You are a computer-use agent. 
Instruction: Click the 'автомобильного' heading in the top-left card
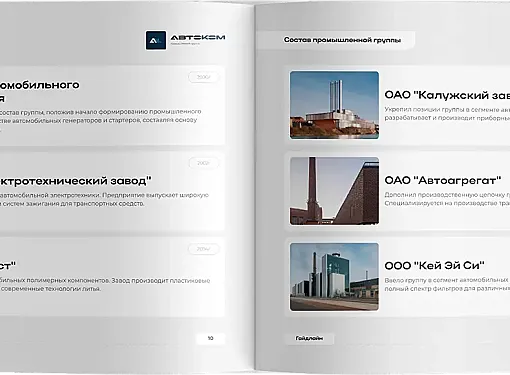click(40, 85)
